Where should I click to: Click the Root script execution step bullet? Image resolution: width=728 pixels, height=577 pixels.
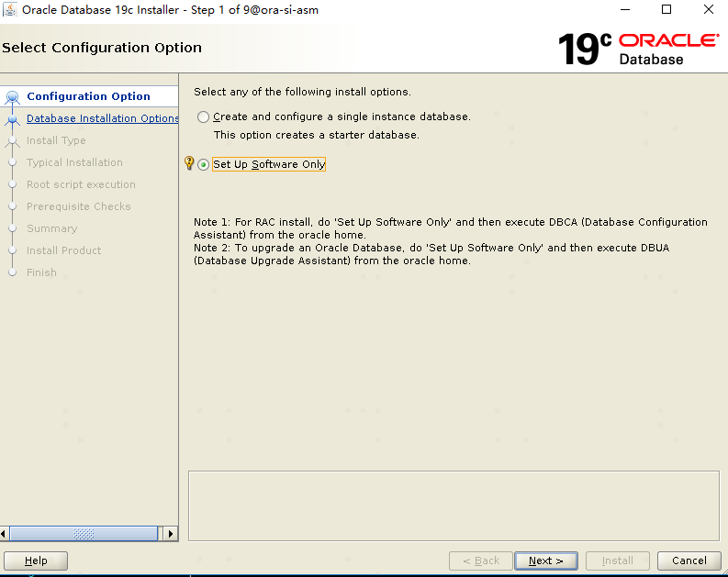point(13,184)
